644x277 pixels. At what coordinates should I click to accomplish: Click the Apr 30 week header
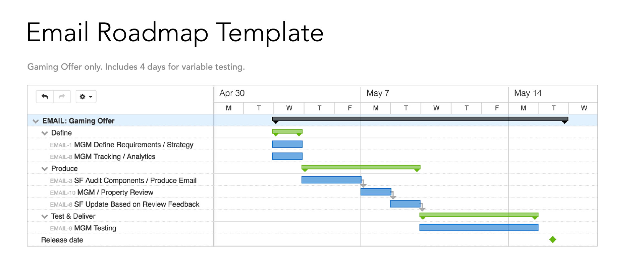[x=232, y=93]
